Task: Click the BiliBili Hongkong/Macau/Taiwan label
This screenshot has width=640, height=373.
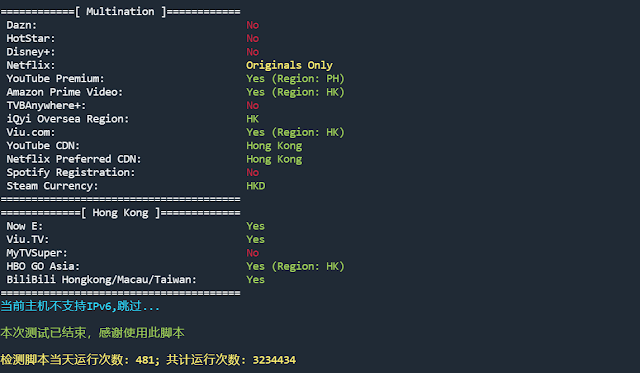Action: click(x=102, y=280)
